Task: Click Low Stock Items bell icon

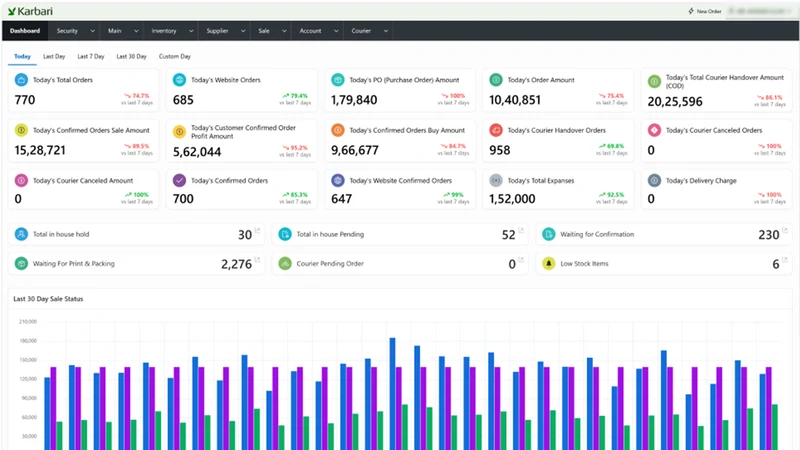Action: (x=548, y=263)
